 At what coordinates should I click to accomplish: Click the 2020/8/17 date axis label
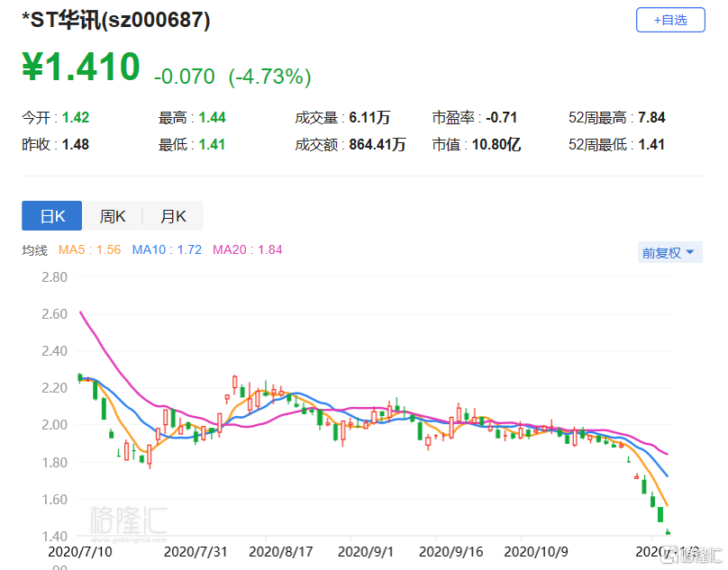tap(281, 552)
